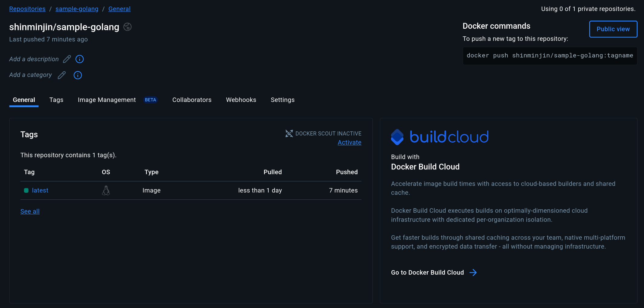Click the docker push command box

pos(550,56)
